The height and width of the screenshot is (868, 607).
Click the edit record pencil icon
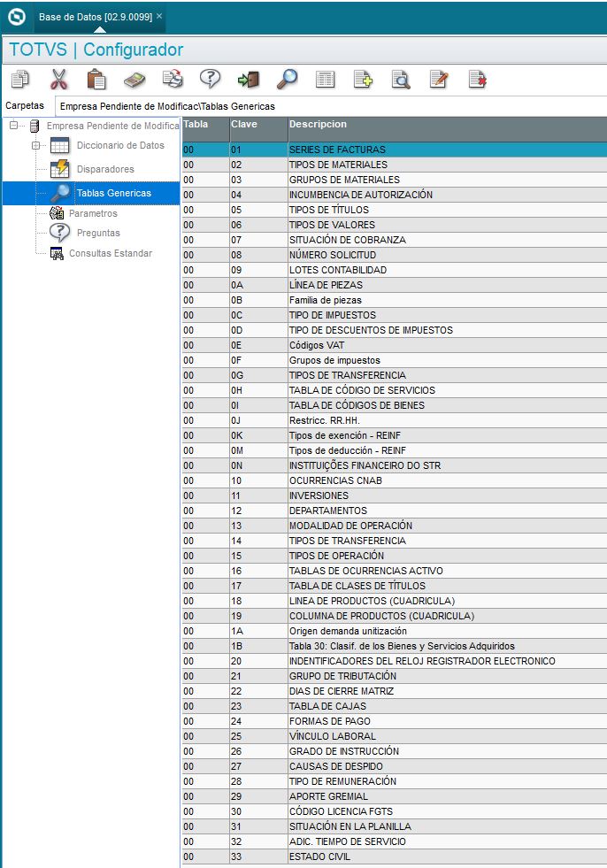pos(439,80)
